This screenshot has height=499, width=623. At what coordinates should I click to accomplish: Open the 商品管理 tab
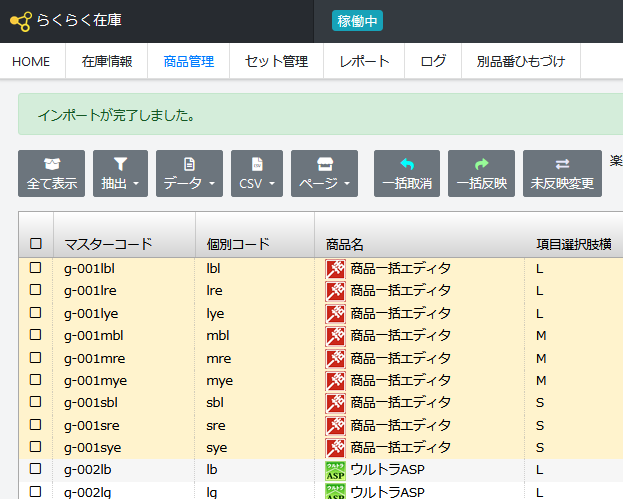[x=189, y=61]
